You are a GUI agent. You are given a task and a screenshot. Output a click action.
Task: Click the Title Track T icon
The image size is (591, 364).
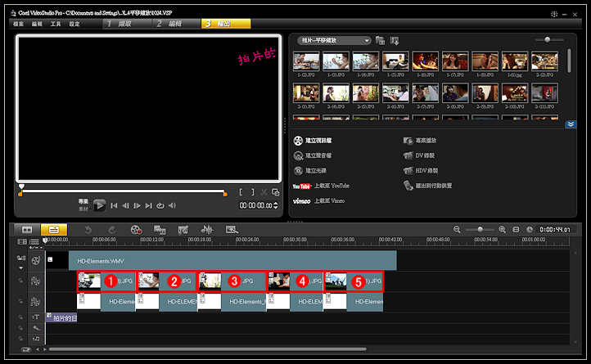[36, 317]
